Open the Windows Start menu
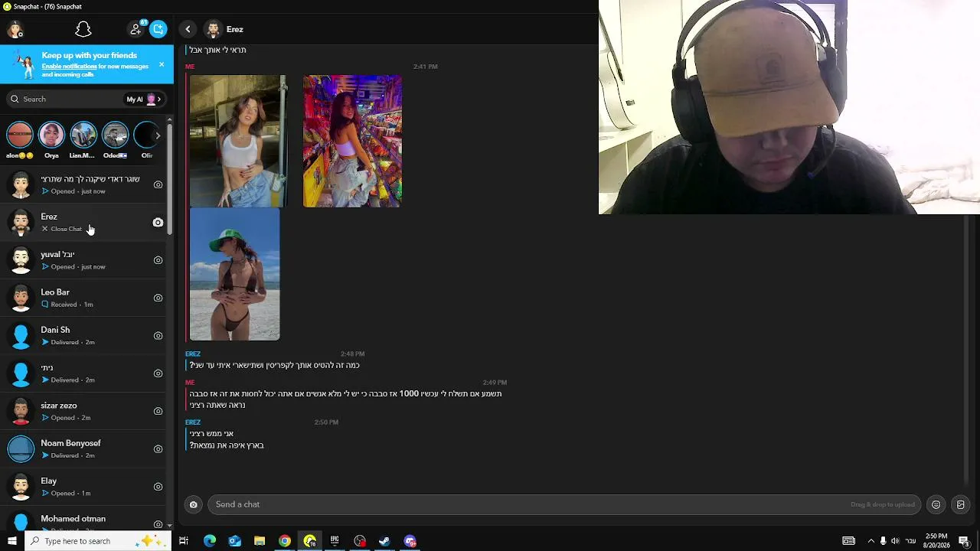The image size is (980, 551). point(11,541)
